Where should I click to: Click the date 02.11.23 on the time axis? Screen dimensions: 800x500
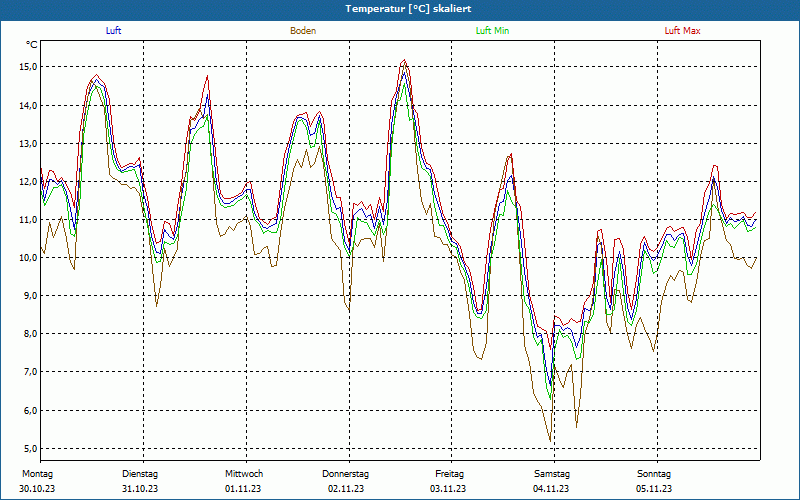coord(346,489)
